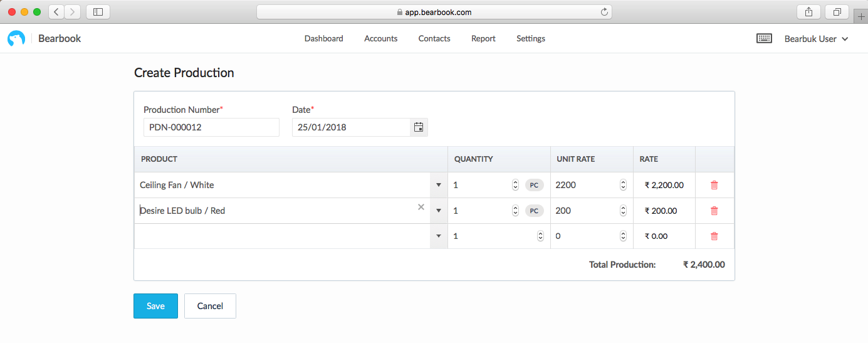868x343 pixels.
Task: Delete the Ceiling Fan / White row
Action: 714,185
